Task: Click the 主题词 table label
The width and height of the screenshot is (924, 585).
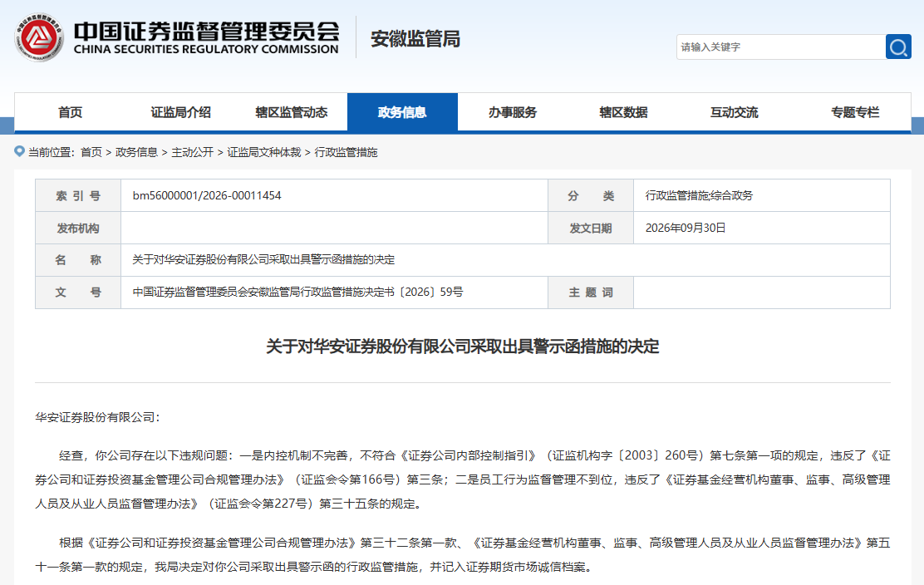Action: (591, 292)
